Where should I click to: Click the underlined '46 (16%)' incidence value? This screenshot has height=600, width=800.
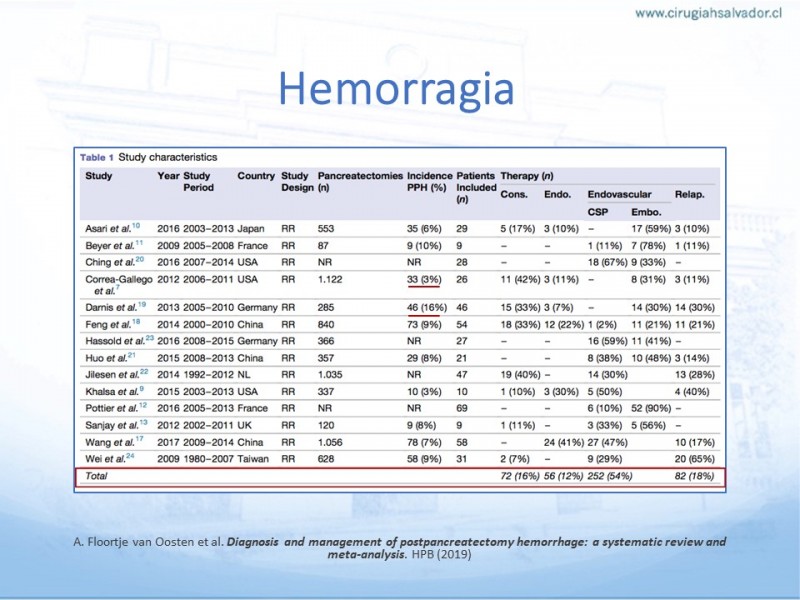(x=427, y=307)
